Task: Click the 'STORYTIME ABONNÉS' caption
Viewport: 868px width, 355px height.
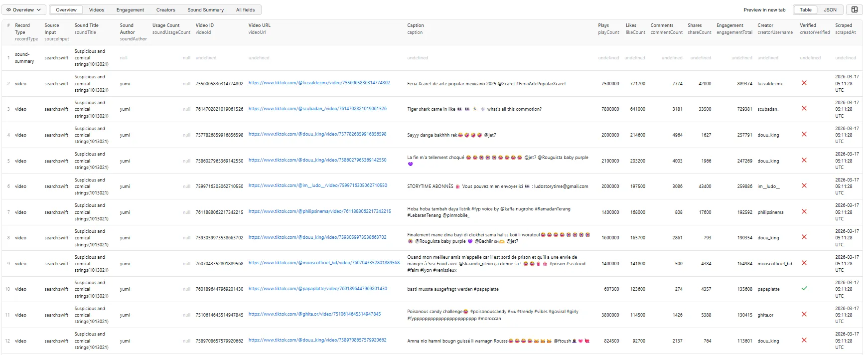Action: (497, 186)
